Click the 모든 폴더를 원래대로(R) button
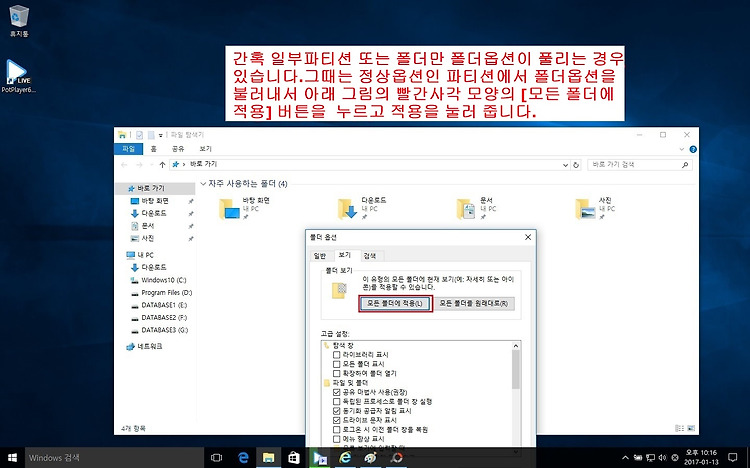The height and width of the screenshot is (468, 750). [474, 303]
